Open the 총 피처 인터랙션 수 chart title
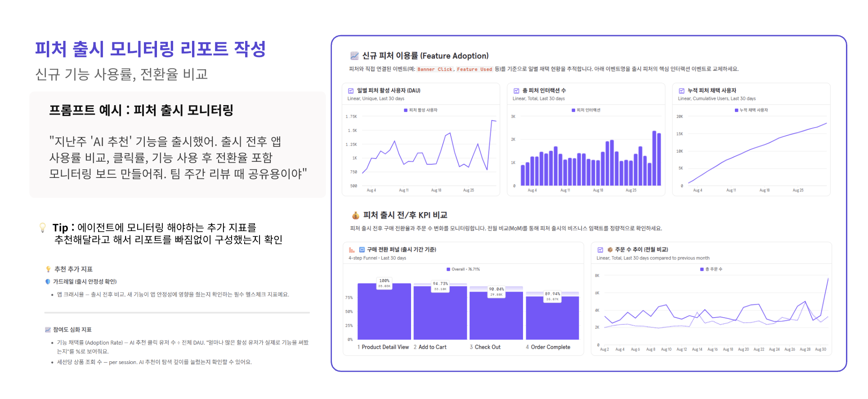This screenshot has height=399, width=868. (x=544, y=91)
